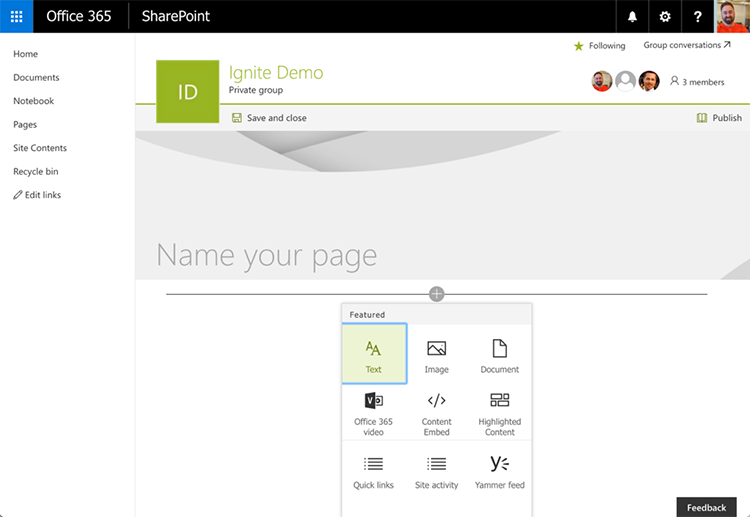Publish the page

pos(719,118)
